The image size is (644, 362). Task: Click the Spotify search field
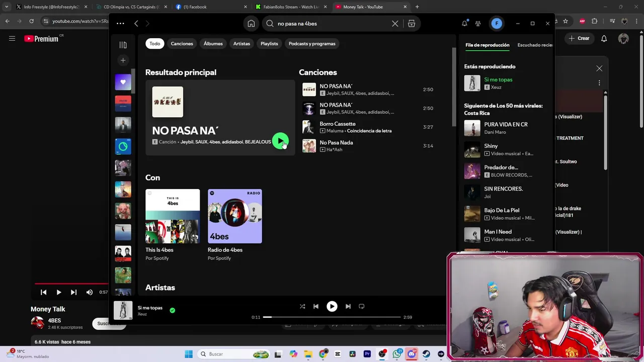click(x=332, y=24)
